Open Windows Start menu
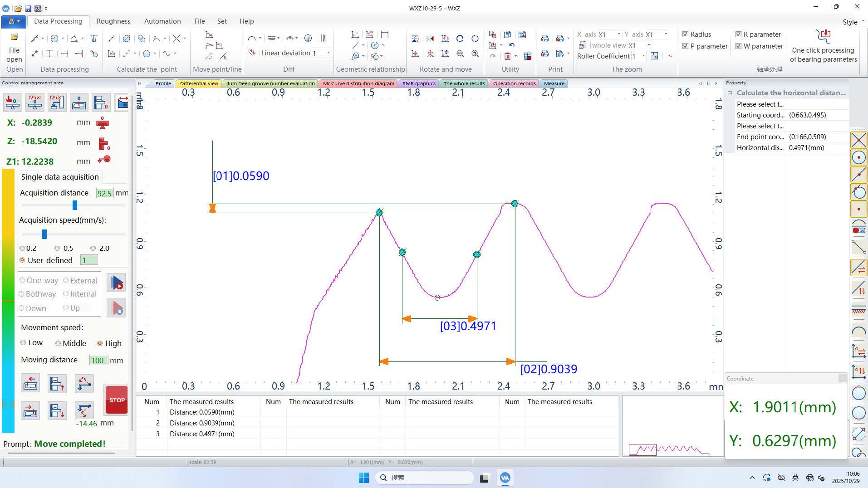This screenshot has width=868, height=488. [x=363, y=478]
